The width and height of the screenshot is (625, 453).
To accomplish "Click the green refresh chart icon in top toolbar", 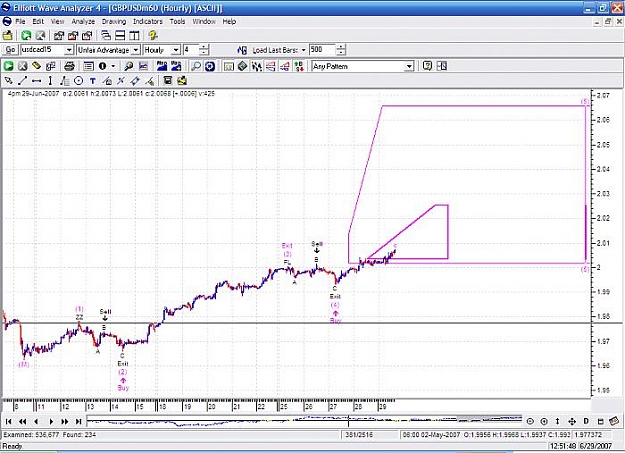I will tap(26, 35).
